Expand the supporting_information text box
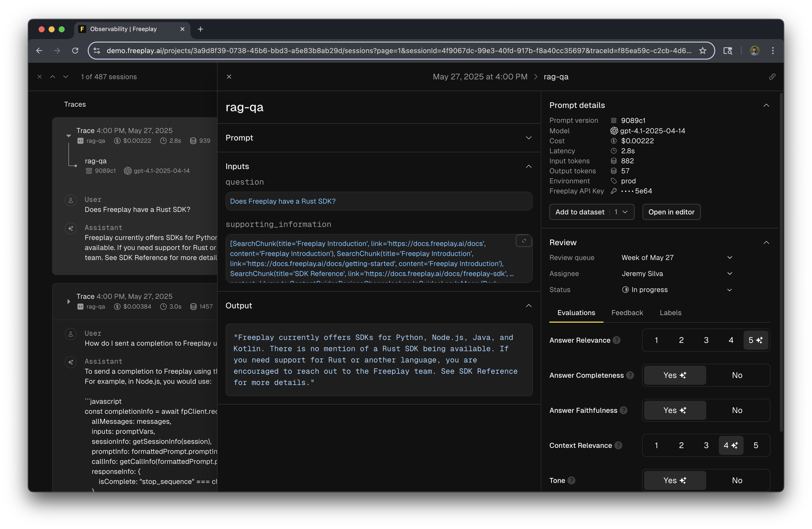 (524, 241)
